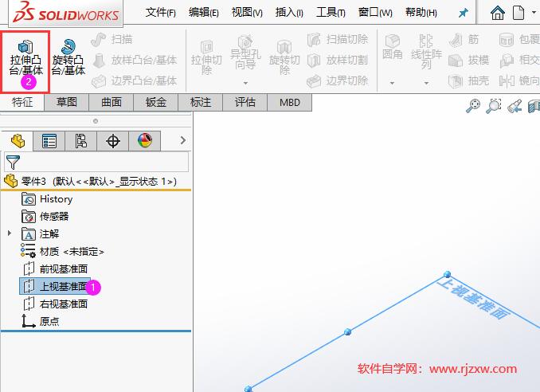This screenshot has width=540, height=392.
Task: Select 上视基准面 plane in tree
Action: click(55, 286)
